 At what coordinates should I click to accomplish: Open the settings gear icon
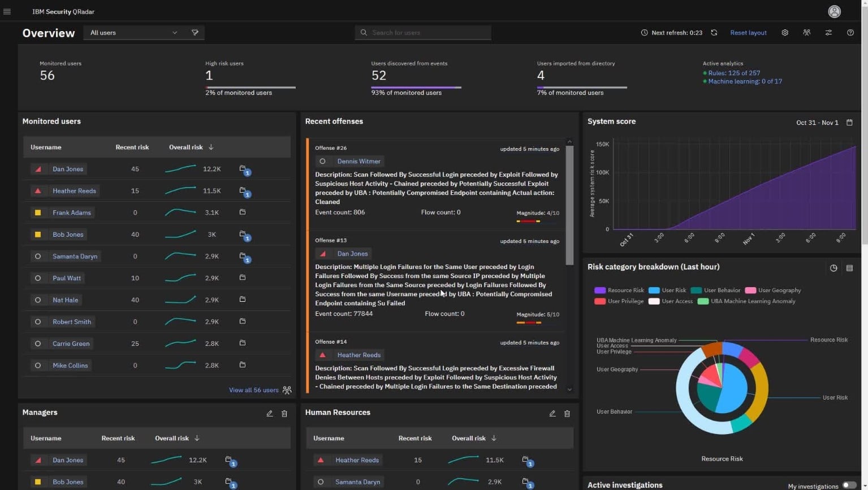point(785,33)
